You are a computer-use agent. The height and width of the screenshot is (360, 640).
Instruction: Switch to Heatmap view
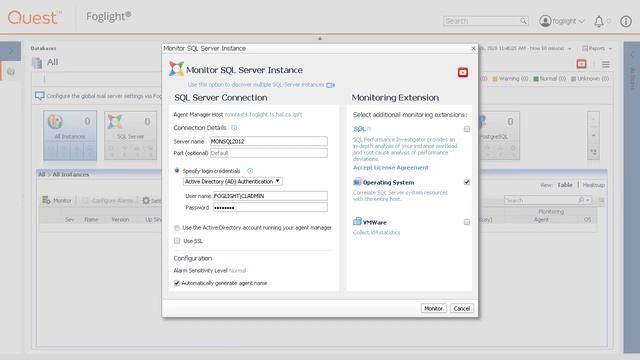[593, 185]
